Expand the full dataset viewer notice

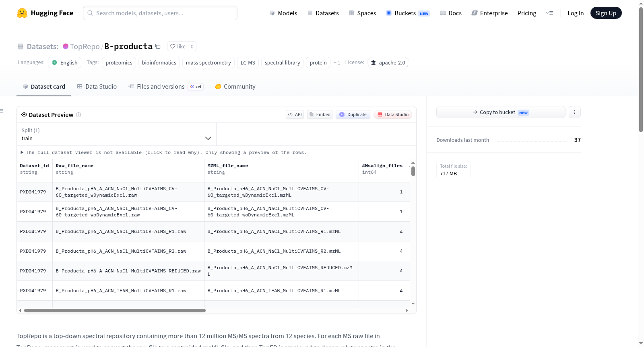click(163, 152)
